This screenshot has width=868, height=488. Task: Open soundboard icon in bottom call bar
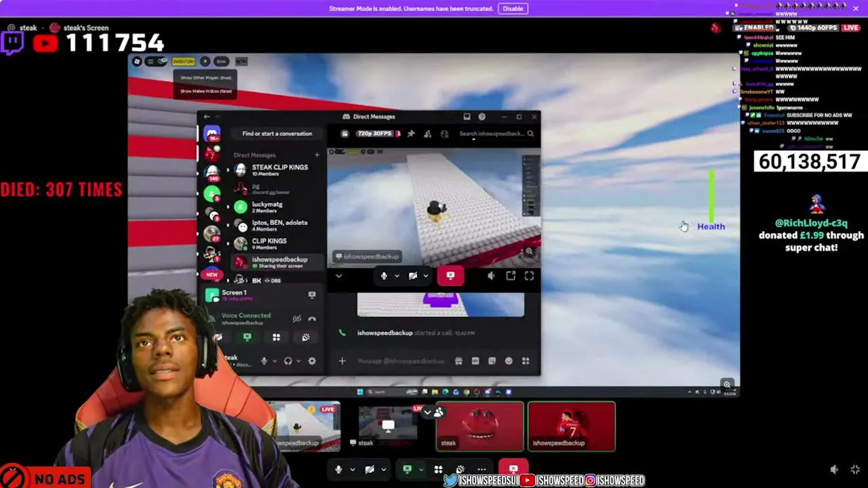460,469
